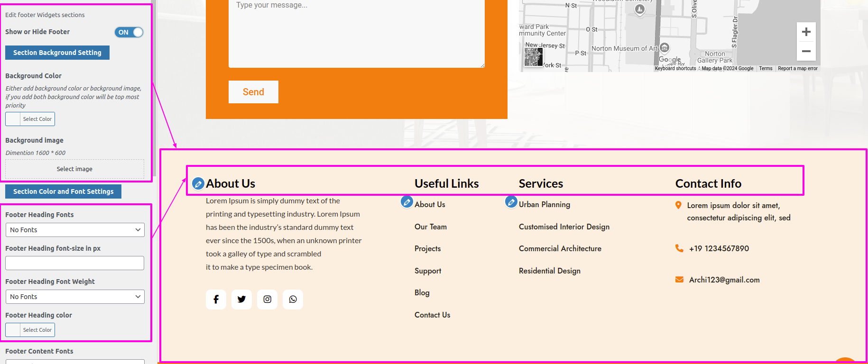
Task: Zoom in on the map with plus button
Action: [806, 32]
